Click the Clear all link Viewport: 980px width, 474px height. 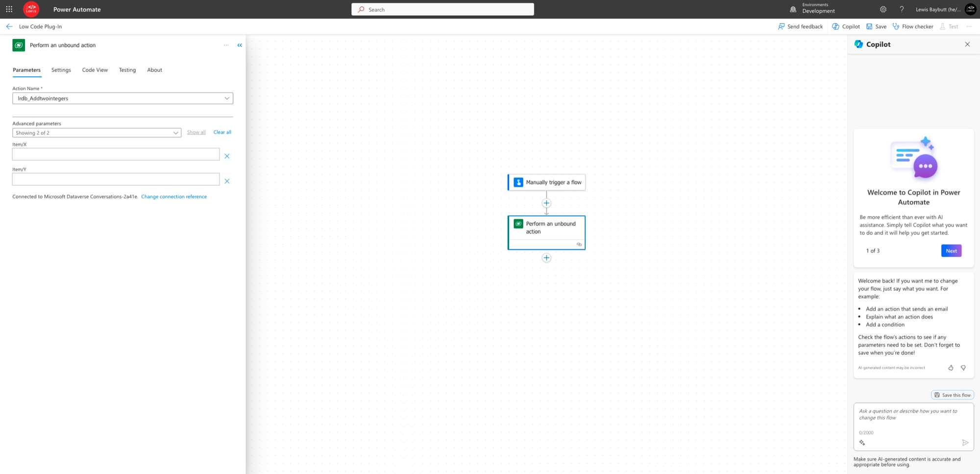tap(222, 132)
